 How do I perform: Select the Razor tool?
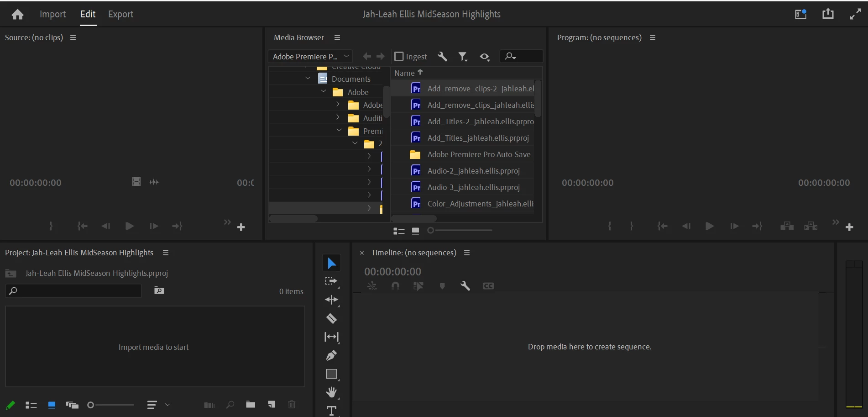(331, 318)
